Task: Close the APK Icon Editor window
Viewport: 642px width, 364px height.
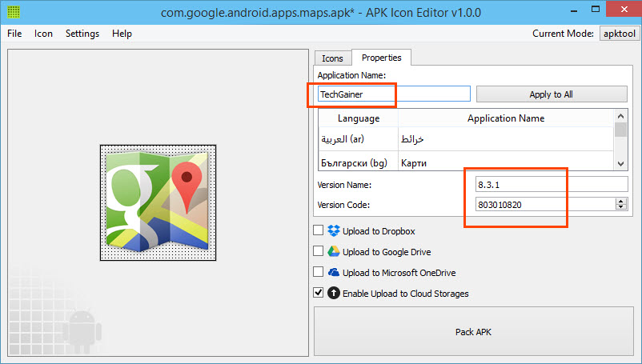Action: click(624, 9)
